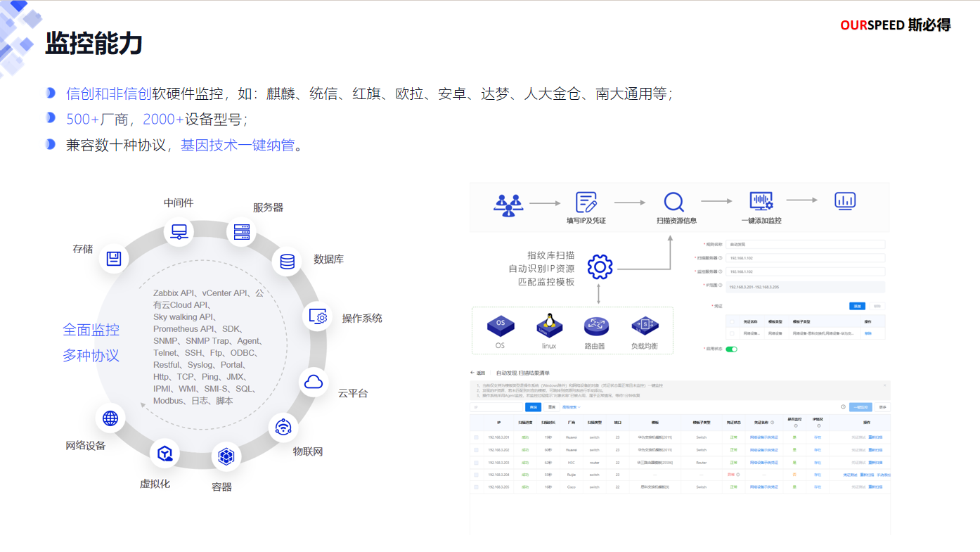Screen dimensions: 980x552
Task: Click the 云平台 cloud icon
Action: [x=314, y=382]
